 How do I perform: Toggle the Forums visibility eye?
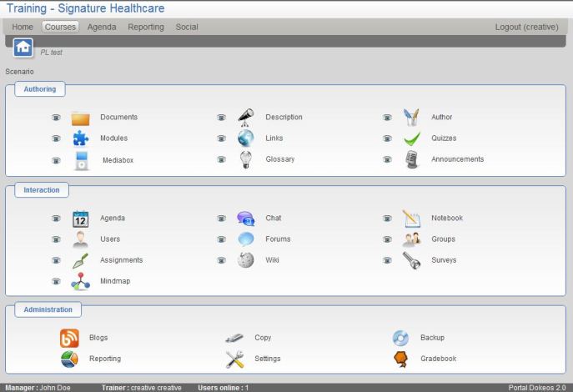pyautogui.click(x=221, y=239)
